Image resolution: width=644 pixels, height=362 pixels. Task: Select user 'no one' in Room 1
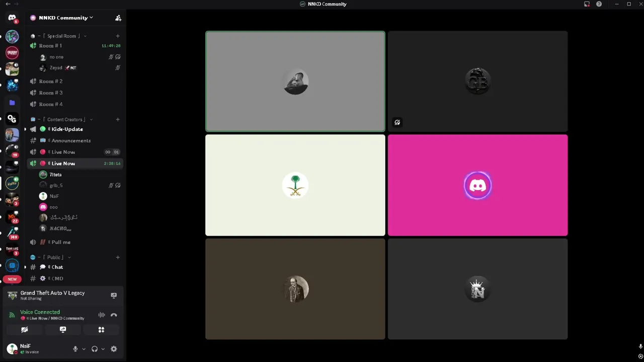coord(79,57)
